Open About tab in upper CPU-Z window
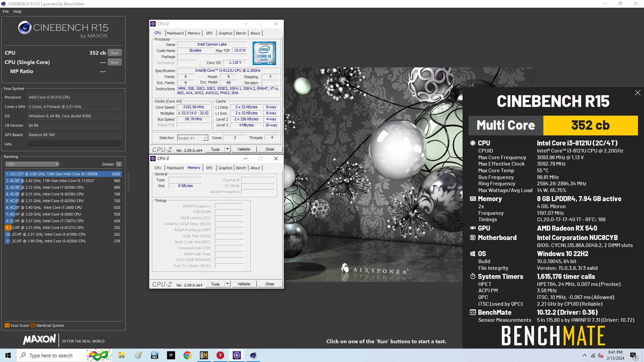The width and height of the screenshot is (644, 362). 255,33
